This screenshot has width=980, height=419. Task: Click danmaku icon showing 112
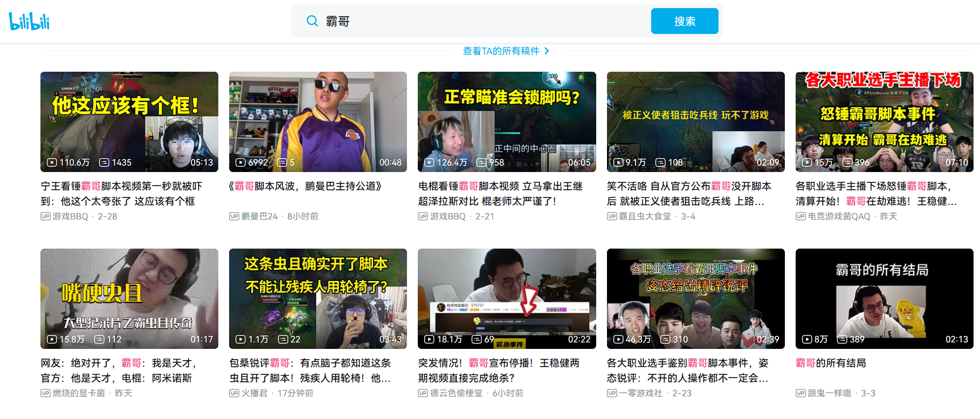pos(99,339)
